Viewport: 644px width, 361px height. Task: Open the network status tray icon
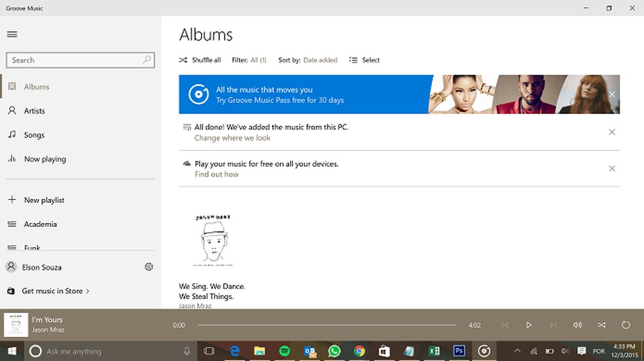point(533,351)
